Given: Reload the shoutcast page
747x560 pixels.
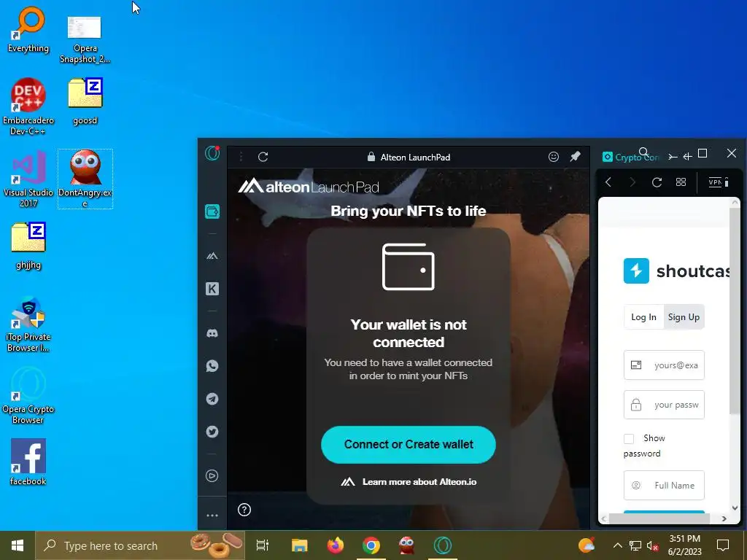Looking at the screenshot, I should point(657,182).
